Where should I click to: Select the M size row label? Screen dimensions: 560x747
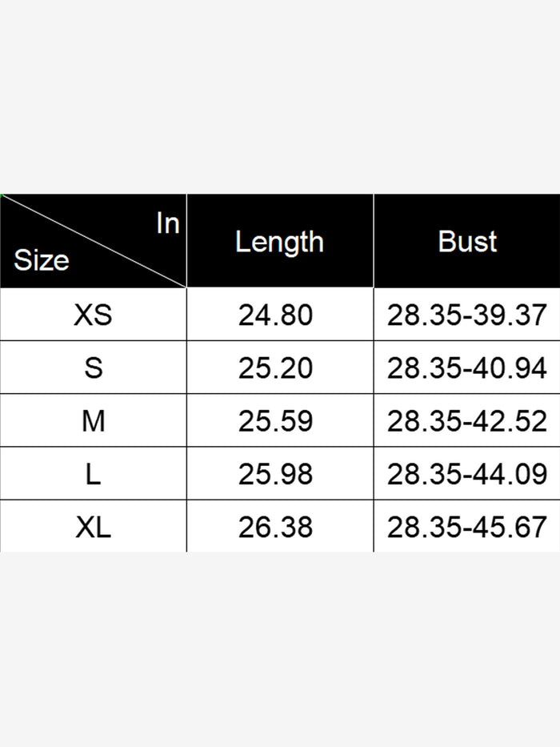tap(93, 420)
